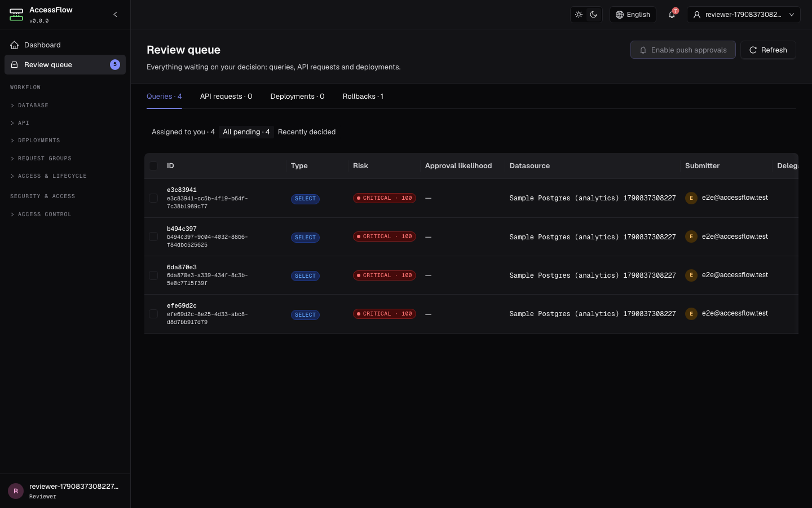Screen dimensions: 812x508
Task: Click the Review queue count badge 5
Action: (115, 64)
